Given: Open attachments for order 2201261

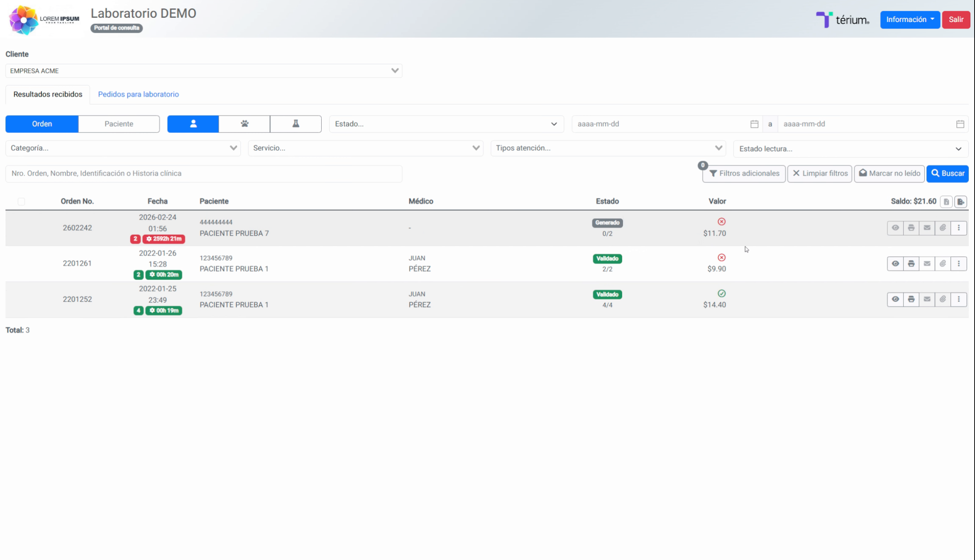Looking at the screenshot, I should [943, 263].
